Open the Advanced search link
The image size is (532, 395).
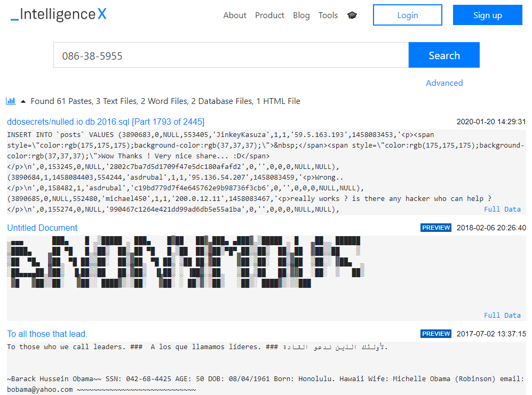(x=444, y=83)
